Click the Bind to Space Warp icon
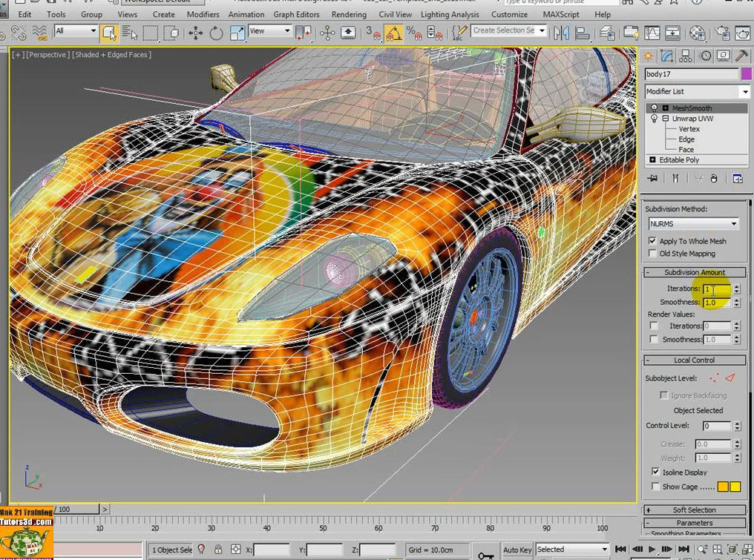 [x=39, y=33]
